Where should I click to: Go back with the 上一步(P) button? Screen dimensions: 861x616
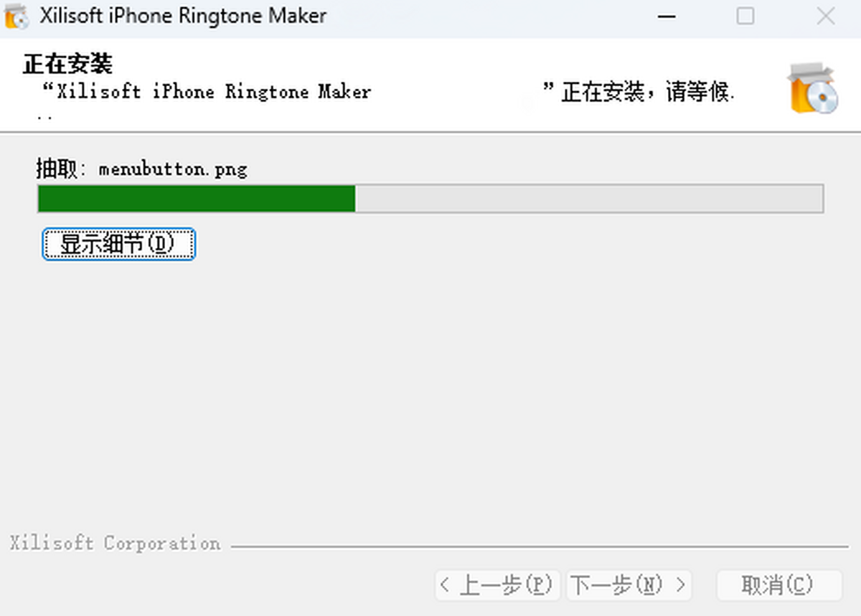pyautogui.click(x=497, y=585)
